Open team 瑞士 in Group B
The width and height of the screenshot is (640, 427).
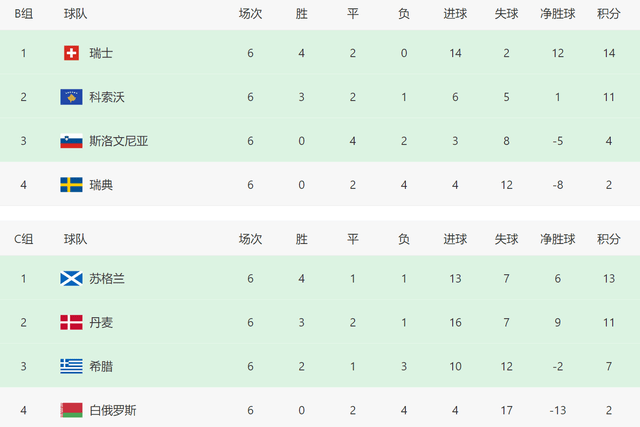pyautogui.click(x=101, y=53)
